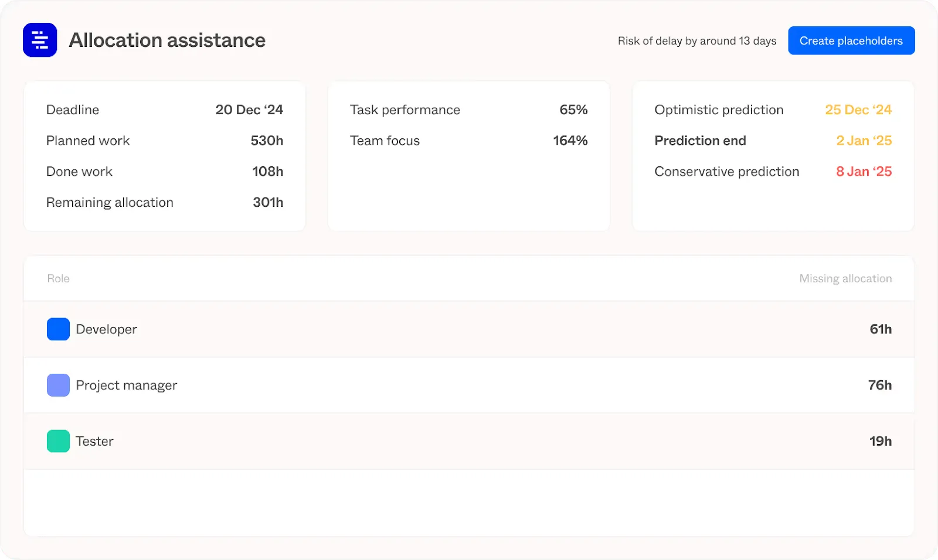Click the Optimistic prediction date
Screen dimensions: 938x560
[x=858, y=110]
